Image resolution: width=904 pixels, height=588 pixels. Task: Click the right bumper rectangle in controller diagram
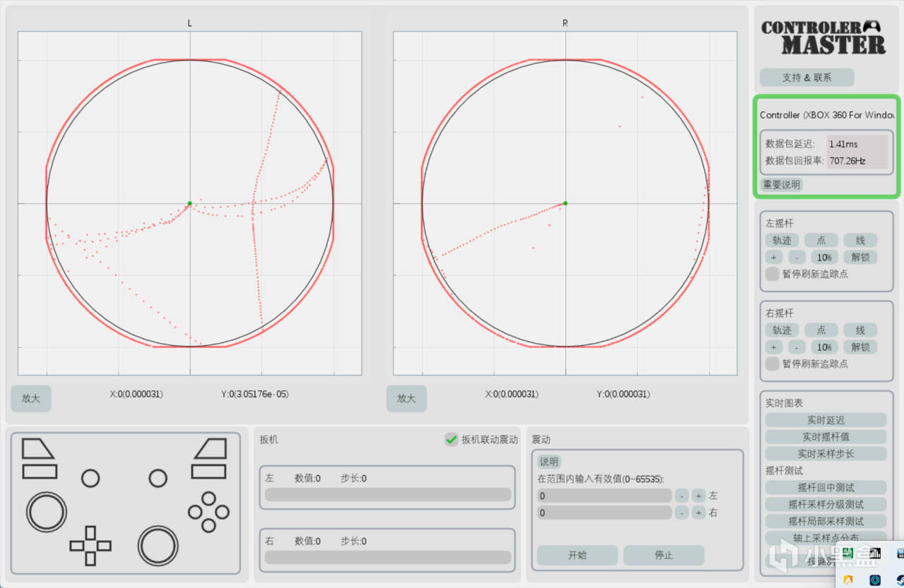(209, 472)
